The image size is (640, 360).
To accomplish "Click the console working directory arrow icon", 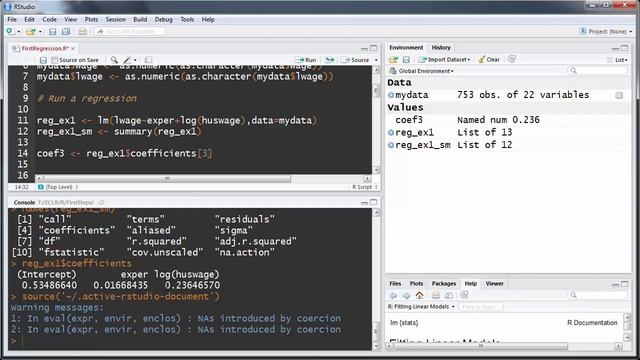I will [x=101, y=202].
